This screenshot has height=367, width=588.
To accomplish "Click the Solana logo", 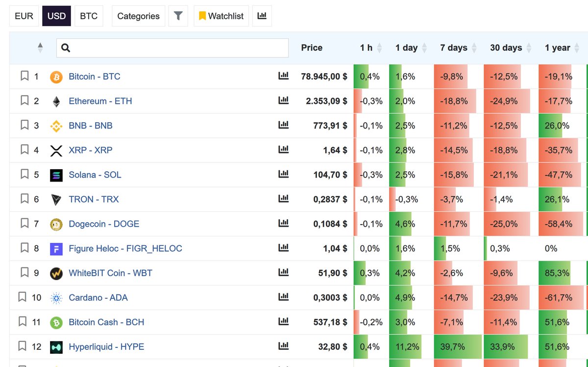I will [56, 175].
